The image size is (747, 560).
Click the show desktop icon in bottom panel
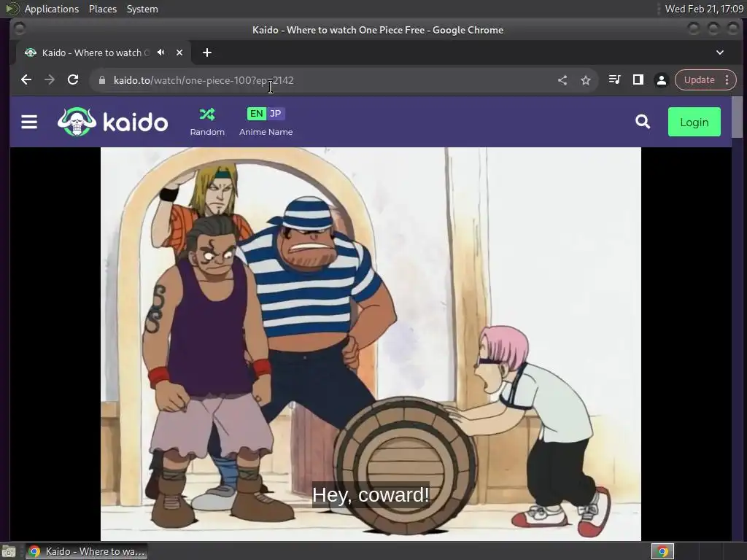[x=9, y=551]
